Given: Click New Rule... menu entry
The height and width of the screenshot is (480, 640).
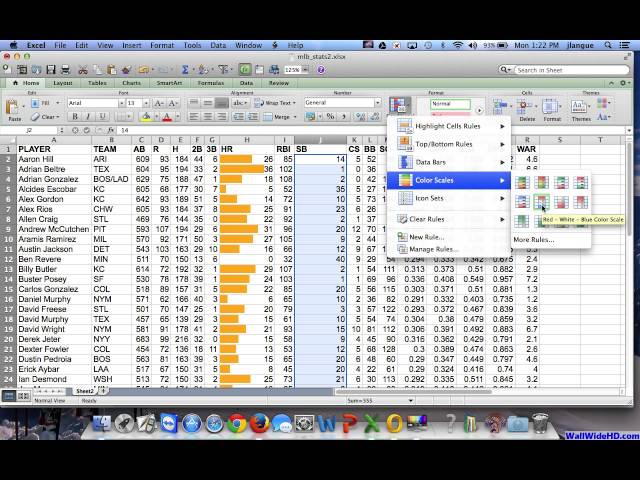Looking at the screenshot, I should point(427,237).
